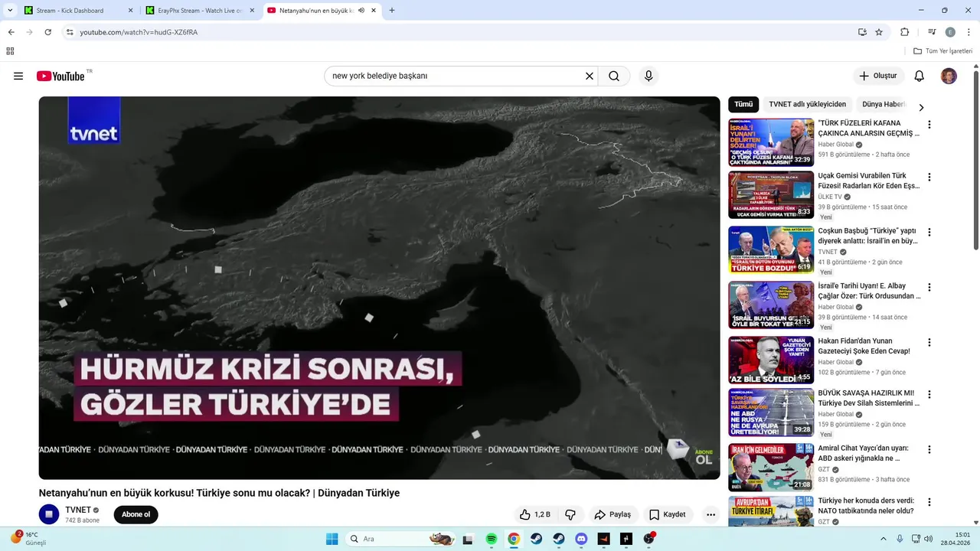Screen dimensions: 980x551
Task: Bookmark this page with the star
Action: pyautogui.click(x=879, y=32)
